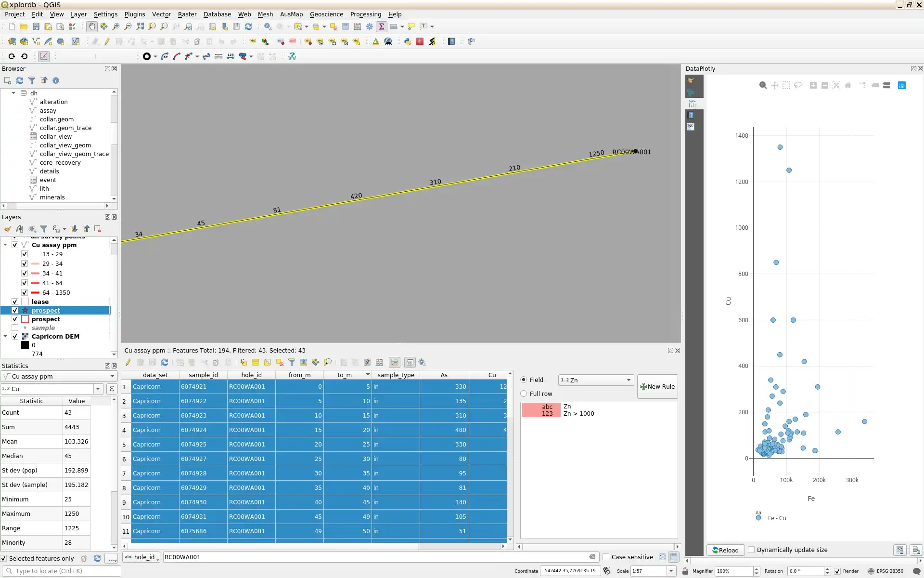Open the Processing menu in menu bar
This screenshot has width=924, height=578.
pos(365,14)
